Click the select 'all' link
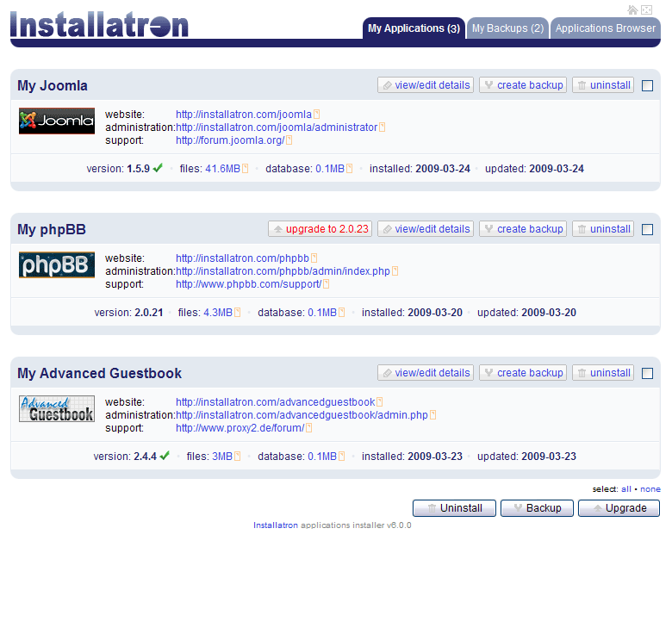The height and width of the screenshot is (634, 672). pos(626,489)
